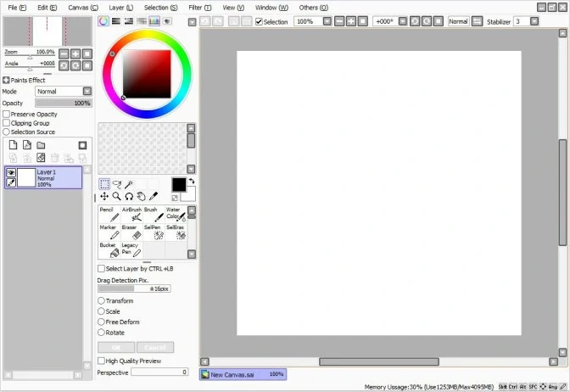Select the Hand pan tool
Screen dimensions: 570x392
[x=142, y=196]
